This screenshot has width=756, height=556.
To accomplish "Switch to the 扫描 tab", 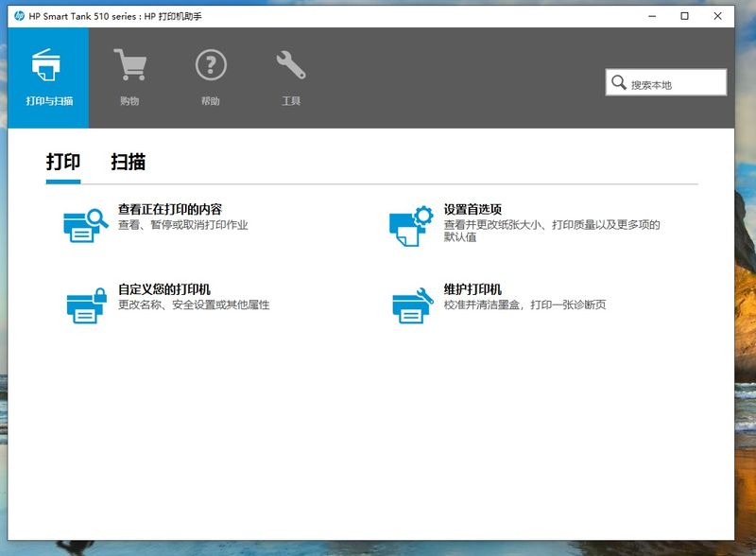I will coord(128,162).
